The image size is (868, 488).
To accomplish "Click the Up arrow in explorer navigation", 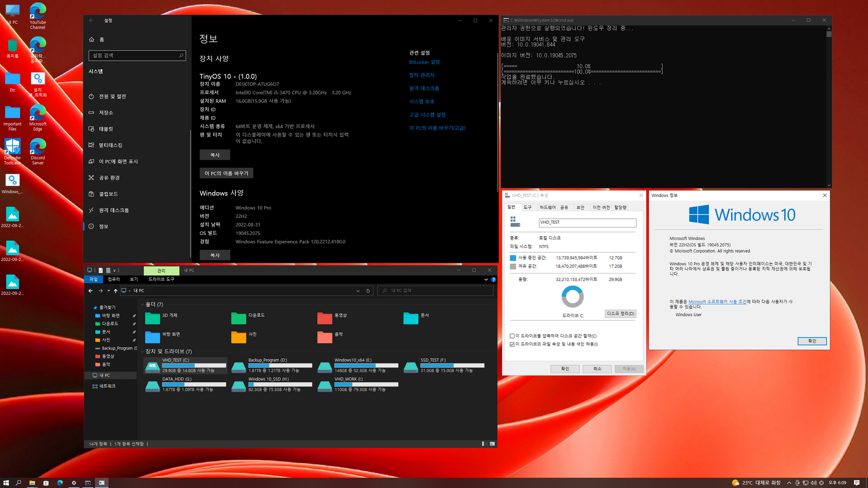I will tap(115, 291).
